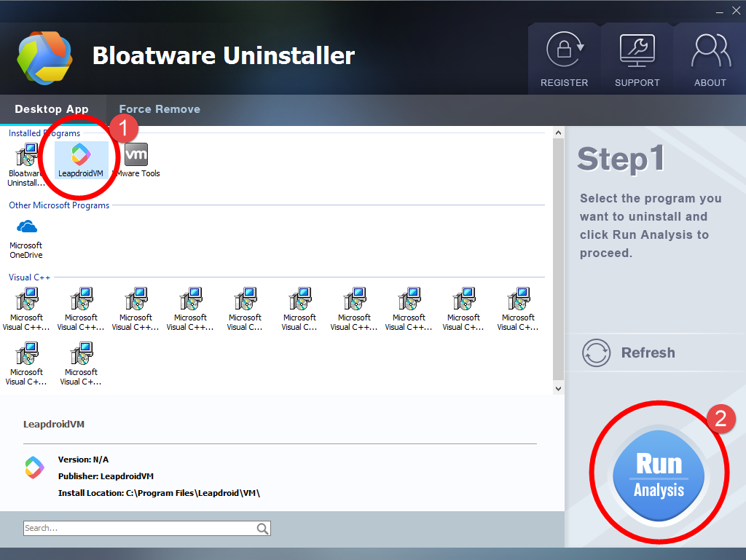
Task: Click the Other Microsoft Programs group header
Action: click(59, 205)
